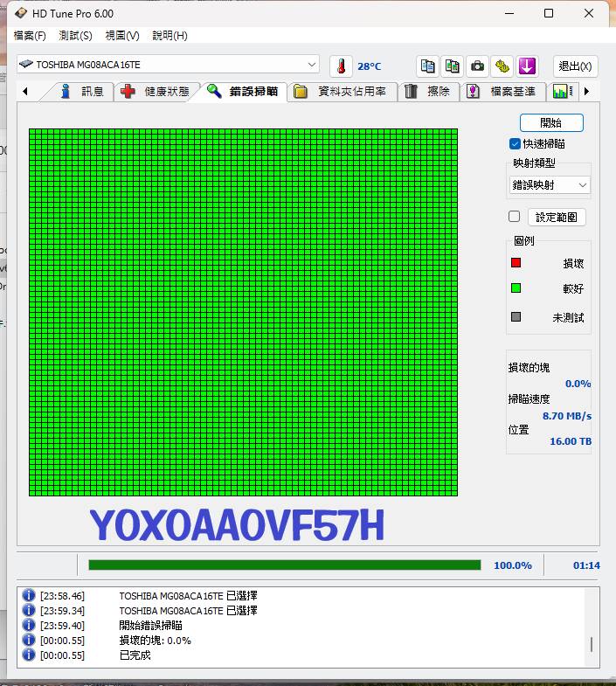Open the options gears icon

coord(502,66)
